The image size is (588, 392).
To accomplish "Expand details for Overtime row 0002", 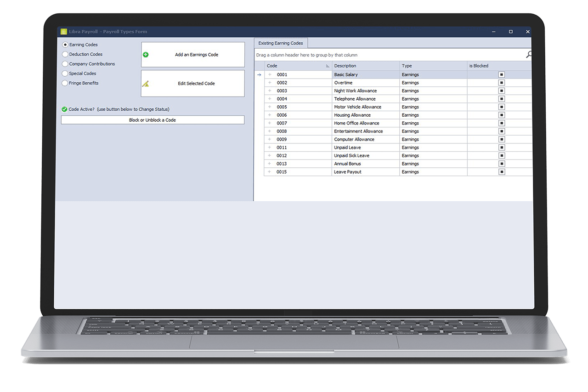I will click(x=269, y=82).
